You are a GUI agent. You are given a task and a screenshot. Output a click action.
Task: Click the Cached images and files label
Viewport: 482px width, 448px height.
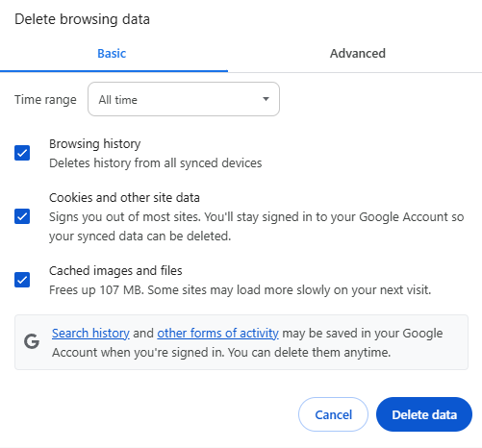(115, 271)
